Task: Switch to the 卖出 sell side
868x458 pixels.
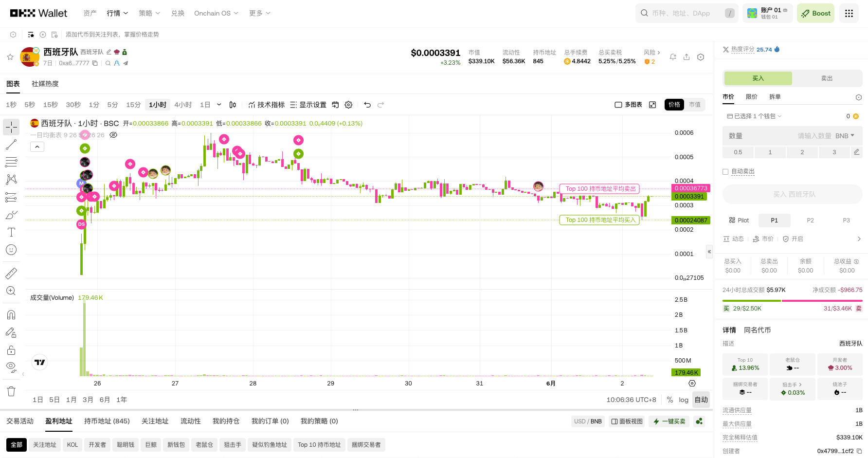Action: (827, 78)
